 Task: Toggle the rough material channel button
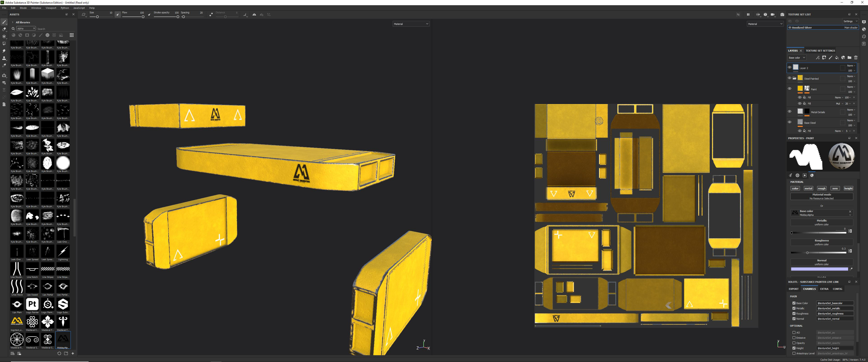(821, 189)
